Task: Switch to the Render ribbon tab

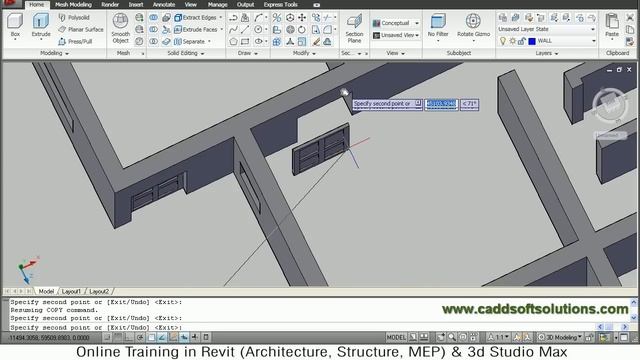Action: 110,4
